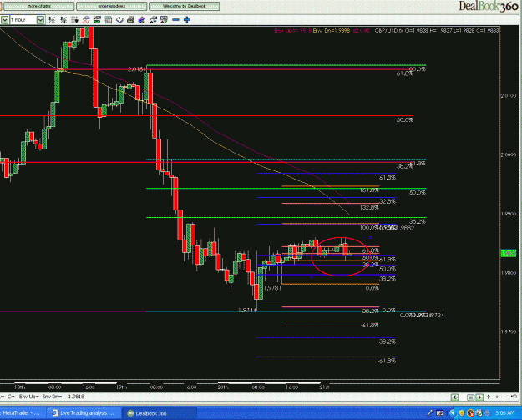Click the system clock showing 3:06 AM
Image resolution: width=522 pixels, height=420 pixels.
click(x=505, y=413)
